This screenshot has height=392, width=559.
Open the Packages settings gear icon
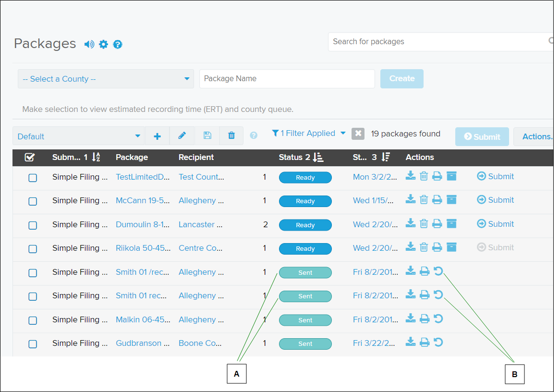(x=103, y=44)
